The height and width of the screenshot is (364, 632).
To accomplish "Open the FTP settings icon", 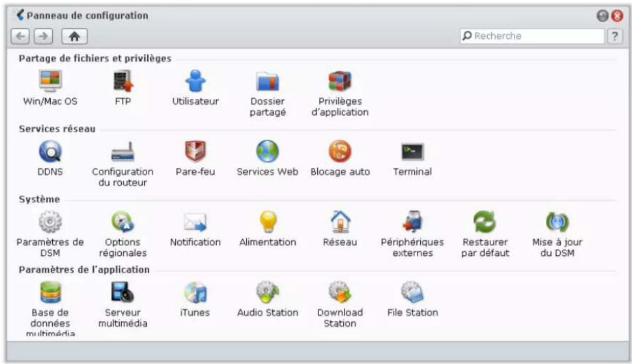I will (123, 81).
